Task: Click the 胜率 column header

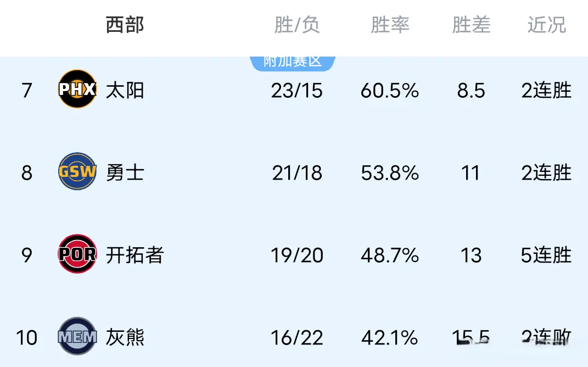Action: (x=390, y=25)
